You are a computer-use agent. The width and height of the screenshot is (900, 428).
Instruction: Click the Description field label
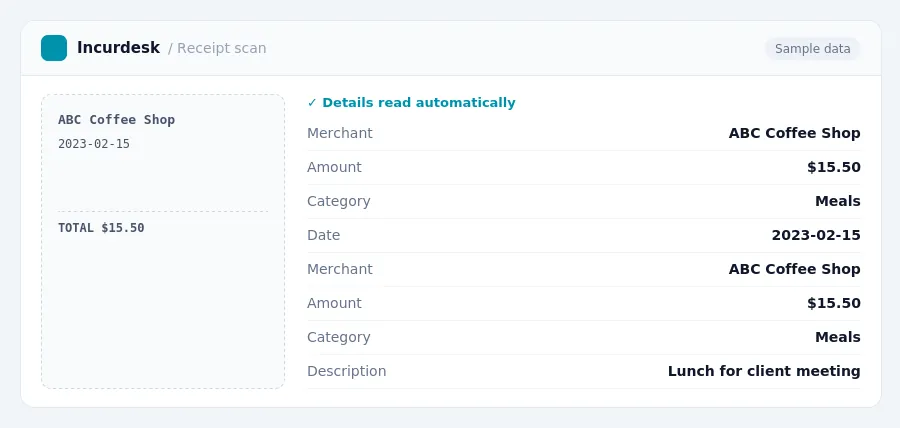pyautogui.click(x=347, y=371)
